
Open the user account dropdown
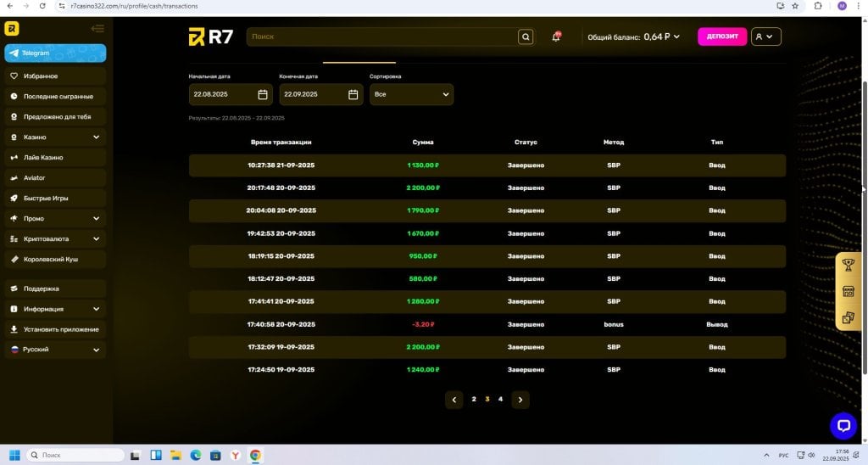click(x=766, y=36)
